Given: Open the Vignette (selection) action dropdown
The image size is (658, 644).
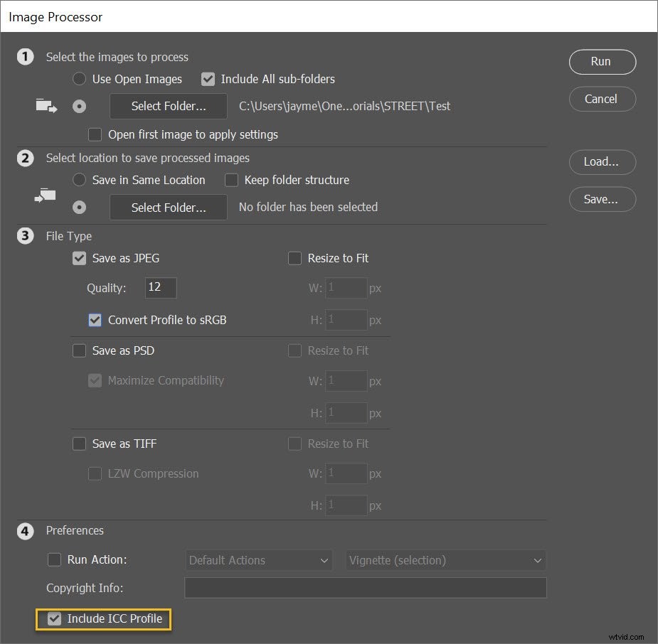Looking at the screenshot, I should 445,560.
